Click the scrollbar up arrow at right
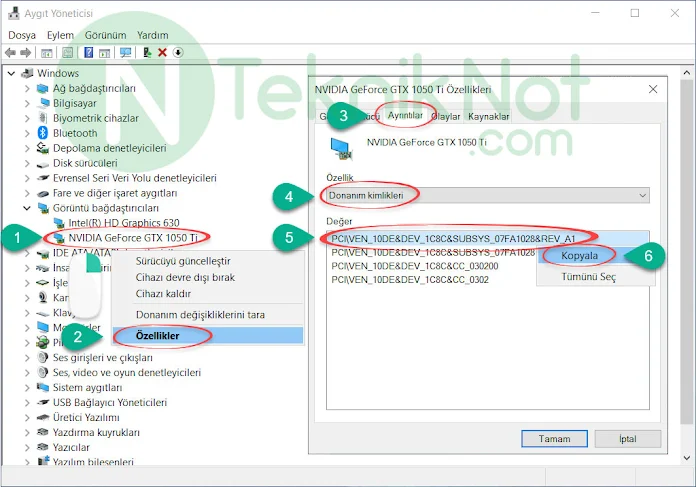The height and width of the screenshot is (487, 696). pos(687,72)
